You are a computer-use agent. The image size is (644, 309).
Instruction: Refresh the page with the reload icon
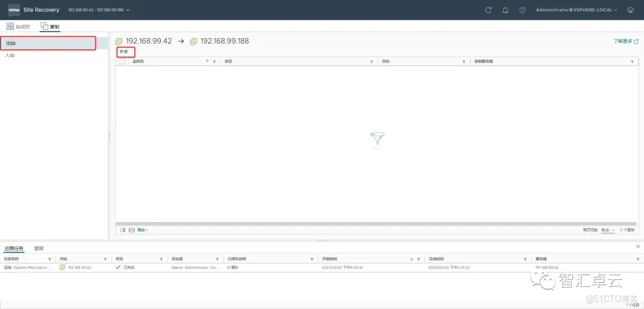[488, 10]
